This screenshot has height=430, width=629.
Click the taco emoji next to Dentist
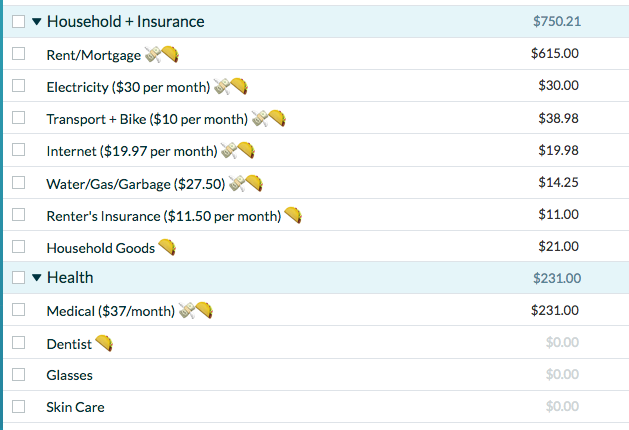[x=104, y=343]
